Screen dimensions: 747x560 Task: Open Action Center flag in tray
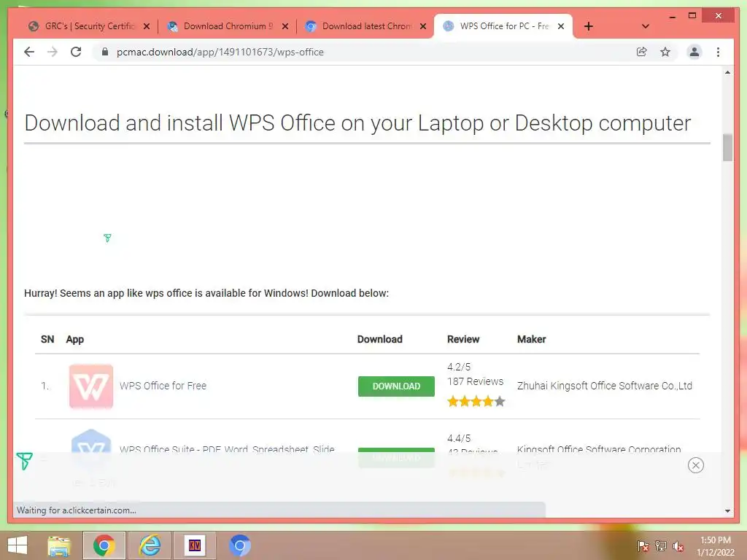(643, 546)
